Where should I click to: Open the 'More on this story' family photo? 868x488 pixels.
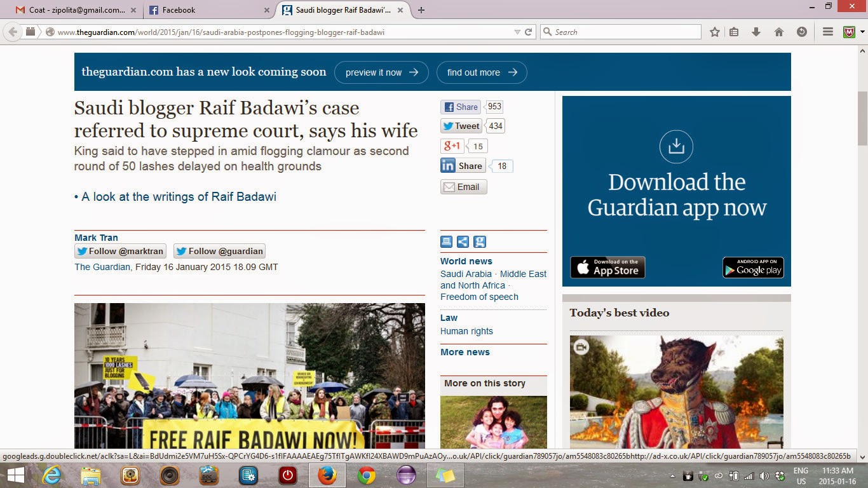[x=494, y=423]
